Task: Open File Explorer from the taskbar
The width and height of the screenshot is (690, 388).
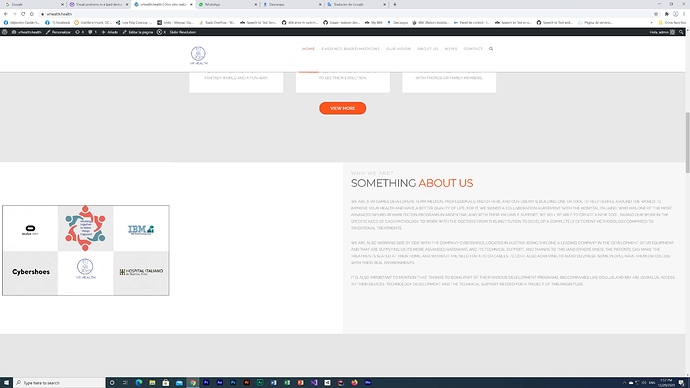Action: coord(152,383)
